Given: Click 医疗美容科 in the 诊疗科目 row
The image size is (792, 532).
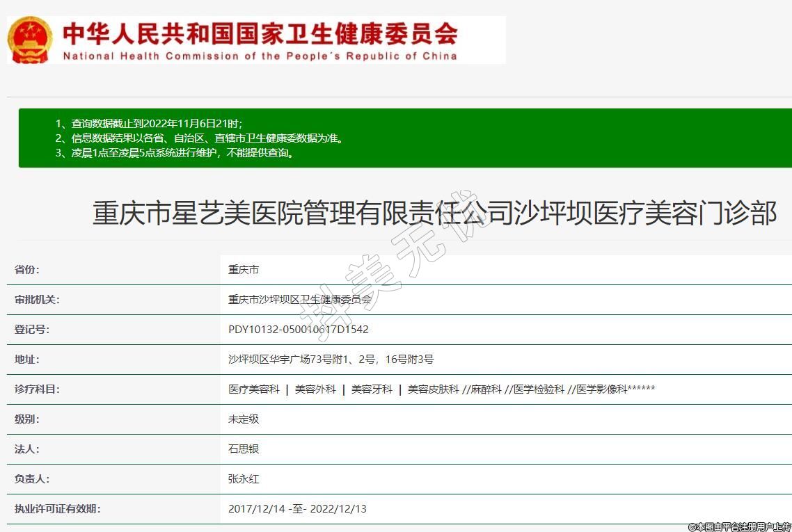Looking at the screenshot, I should tap(254, 389).
